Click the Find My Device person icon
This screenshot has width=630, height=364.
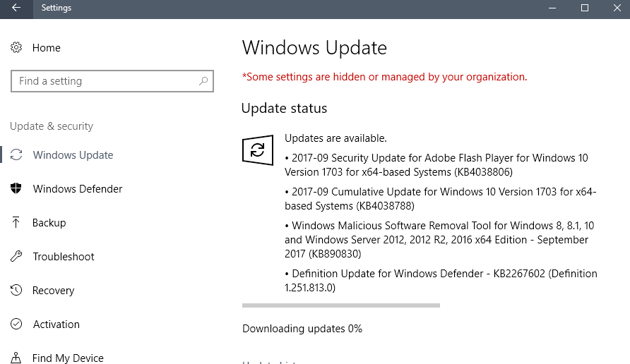click(16, 357)
